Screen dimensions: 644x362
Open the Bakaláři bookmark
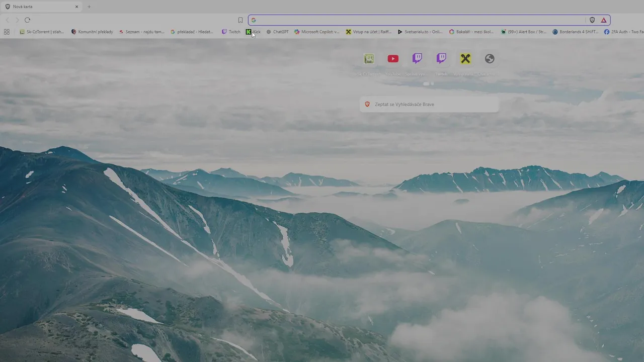pos(472,32)
